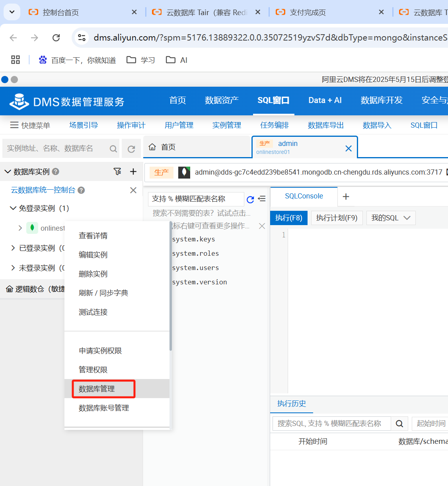Image resolution: width=448 pixels, height=486 pixels.
Task: Collapse the table panel with the fold icon
Action: tap(261, 198)
